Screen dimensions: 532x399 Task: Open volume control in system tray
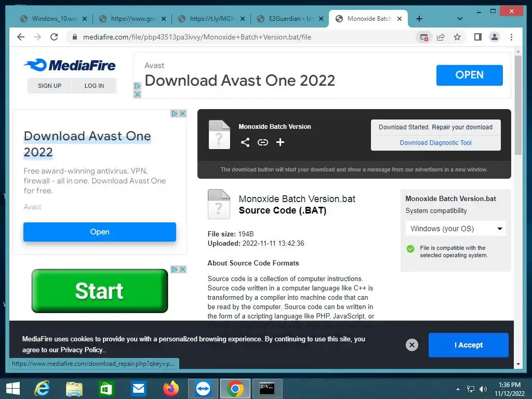coord(483,389)
